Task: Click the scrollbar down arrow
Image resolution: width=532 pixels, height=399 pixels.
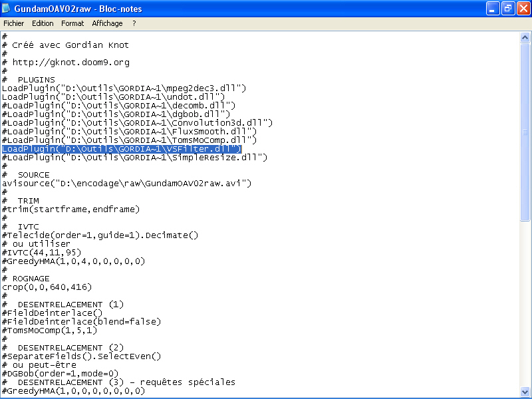Action: [x=525, y=391]
